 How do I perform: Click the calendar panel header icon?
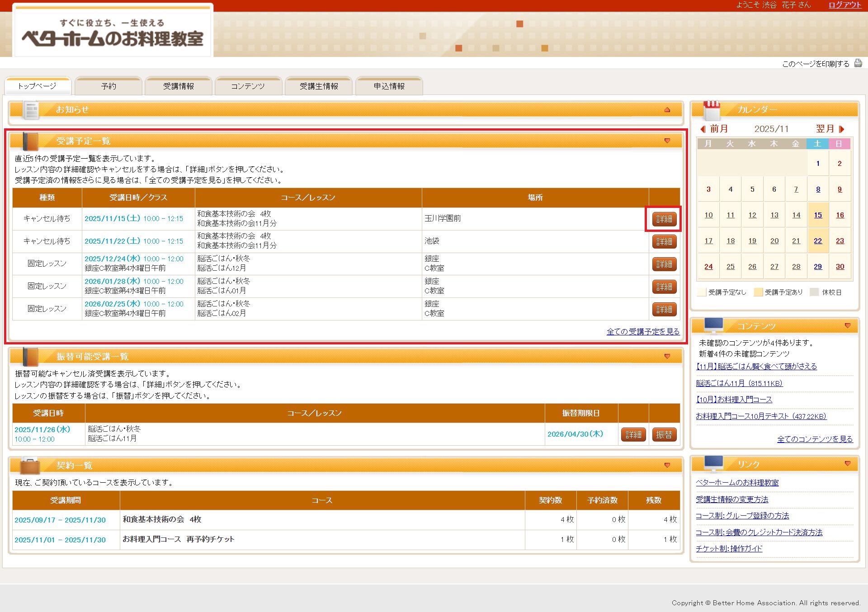712,110
